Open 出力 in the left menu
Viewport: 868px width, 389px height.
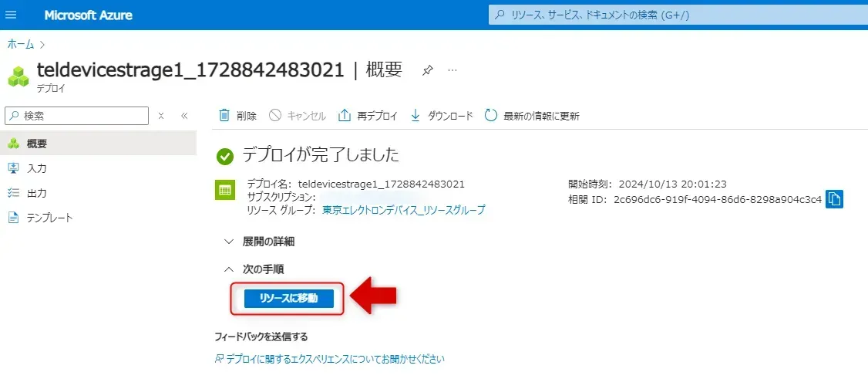37,193
